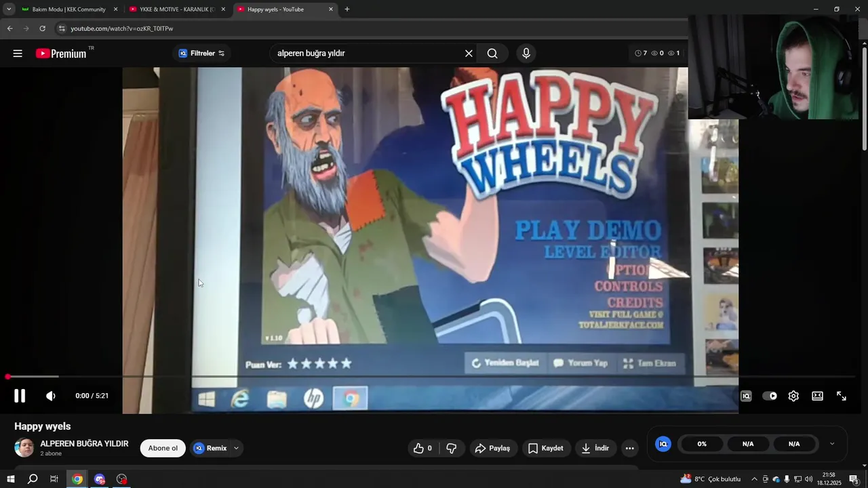Switch to Bakım Modu KEK Community tab
Screen dimensions: 868x488
coord(68,9)
